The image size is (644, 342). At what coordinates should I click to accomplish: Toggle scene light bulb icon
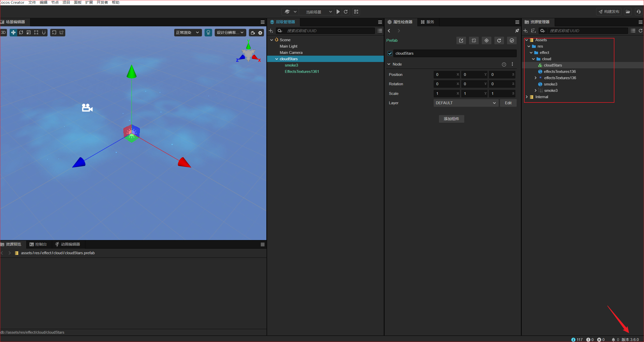208,32
